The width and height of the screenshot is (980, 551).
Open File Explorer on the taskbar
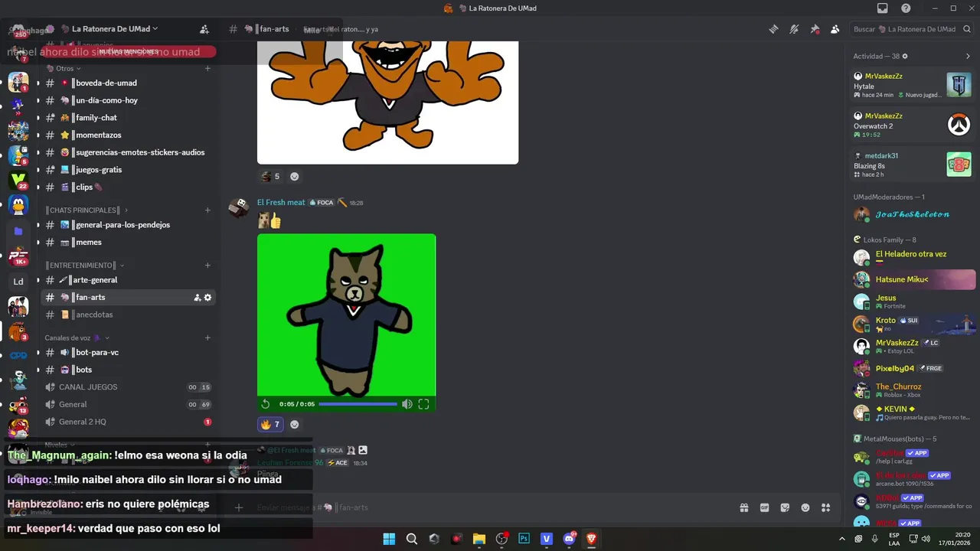pos(479,539)
